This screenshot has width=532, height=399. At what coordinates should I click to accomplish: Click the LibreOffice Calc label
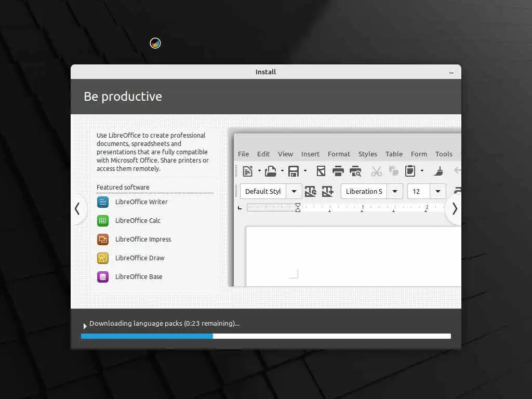pos(138,220)
